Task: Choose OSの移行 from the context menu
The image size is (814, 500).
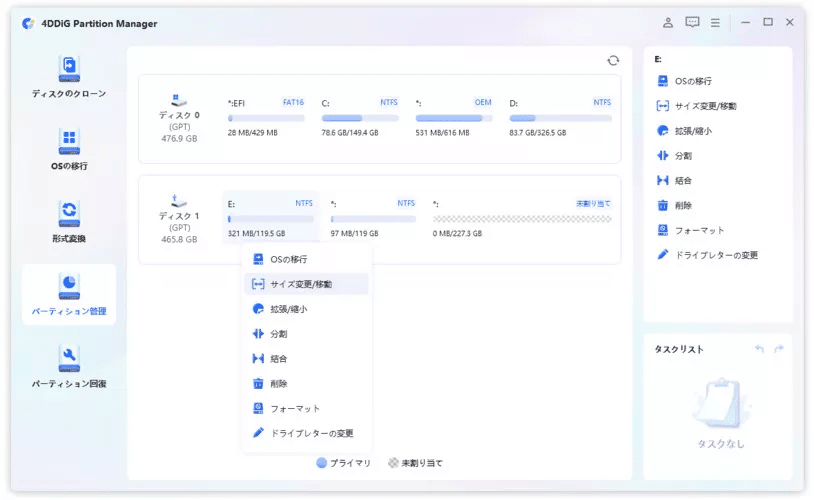Action: point(306,259)
